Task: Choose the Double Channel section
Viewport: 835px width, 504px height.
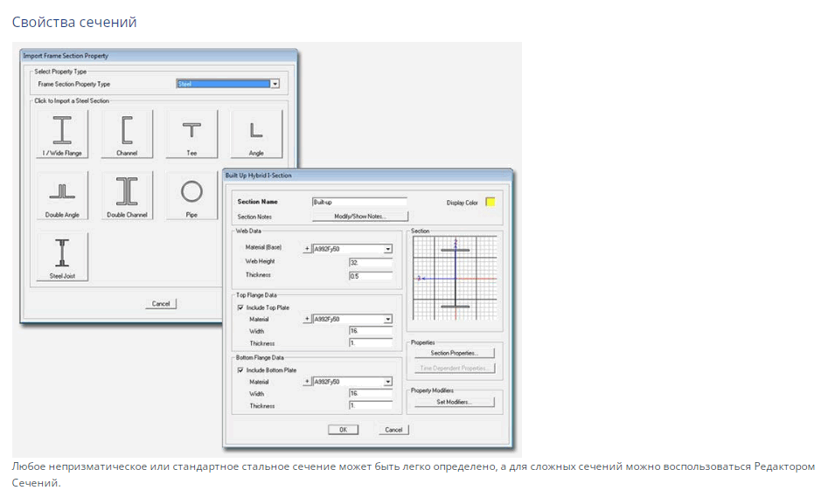Action: tap(127, 196)
